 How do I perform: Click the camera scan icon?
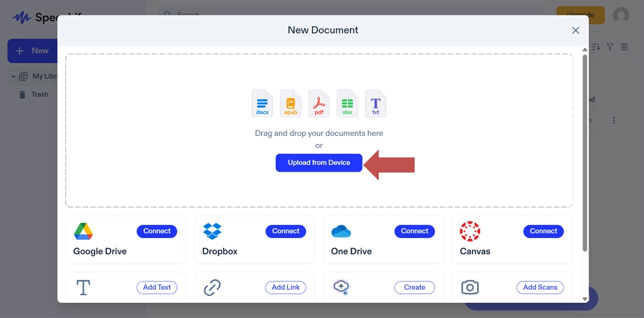coord(470,288)
